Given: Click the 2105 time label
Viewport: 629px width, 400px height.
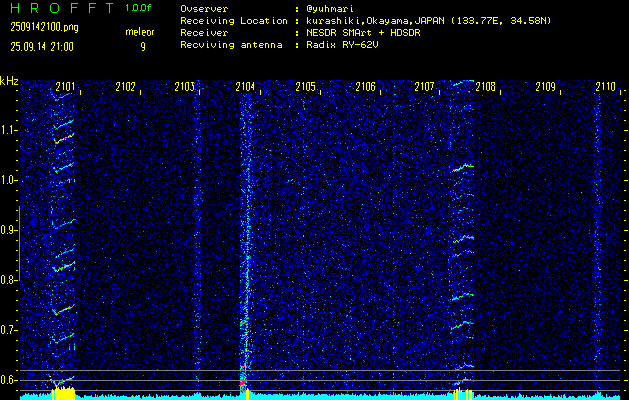Looking at the screenshot, I should pos(305,87).
